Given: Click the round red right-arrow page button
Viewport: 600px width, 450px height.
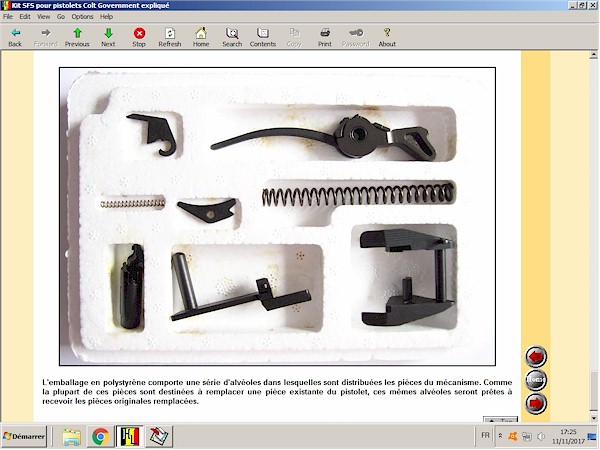Looking at the screenshot, I should coord(535,403).
